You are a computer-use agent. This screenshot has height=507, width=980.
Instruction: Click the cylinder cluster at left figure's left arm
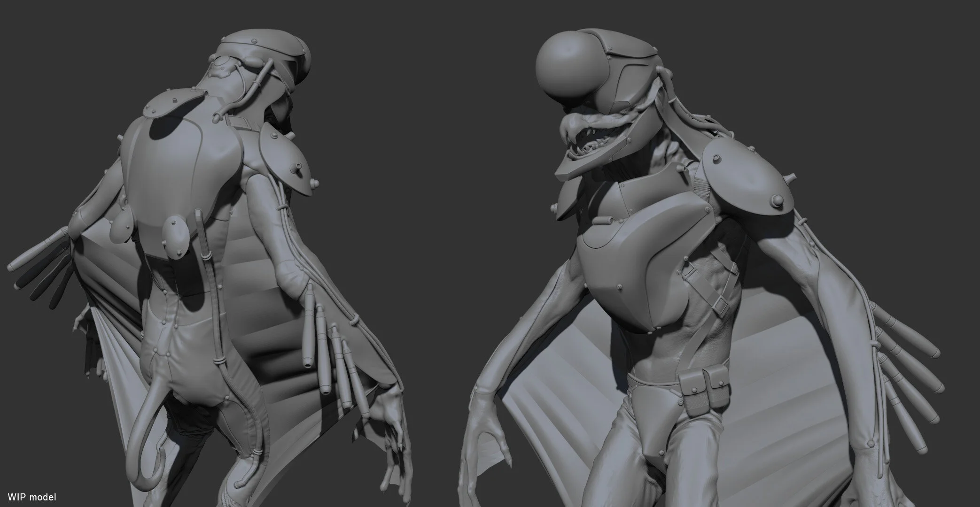pos(42,265)
